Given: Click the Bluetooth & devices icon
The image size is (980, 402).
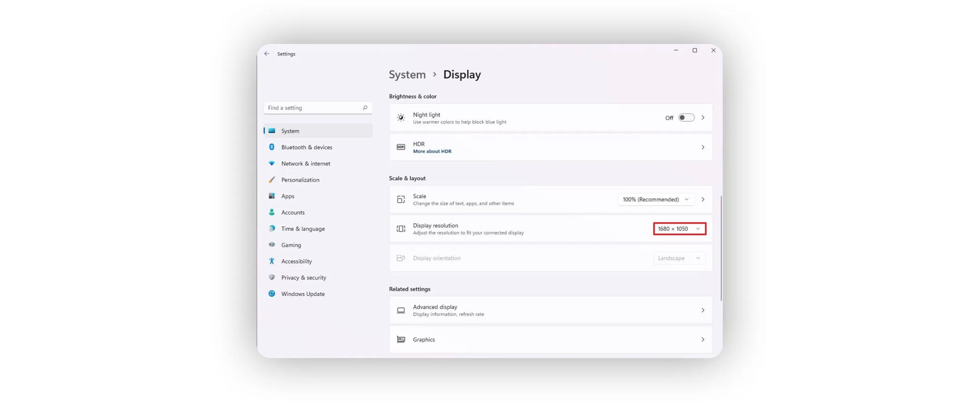Looking at the screenshot, I should [x=271, y=147].
